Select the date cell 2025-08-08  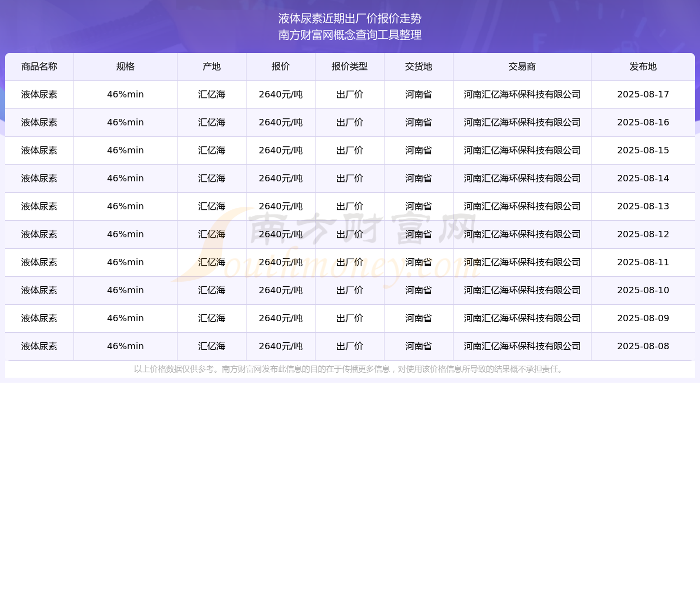click(643, 346)
